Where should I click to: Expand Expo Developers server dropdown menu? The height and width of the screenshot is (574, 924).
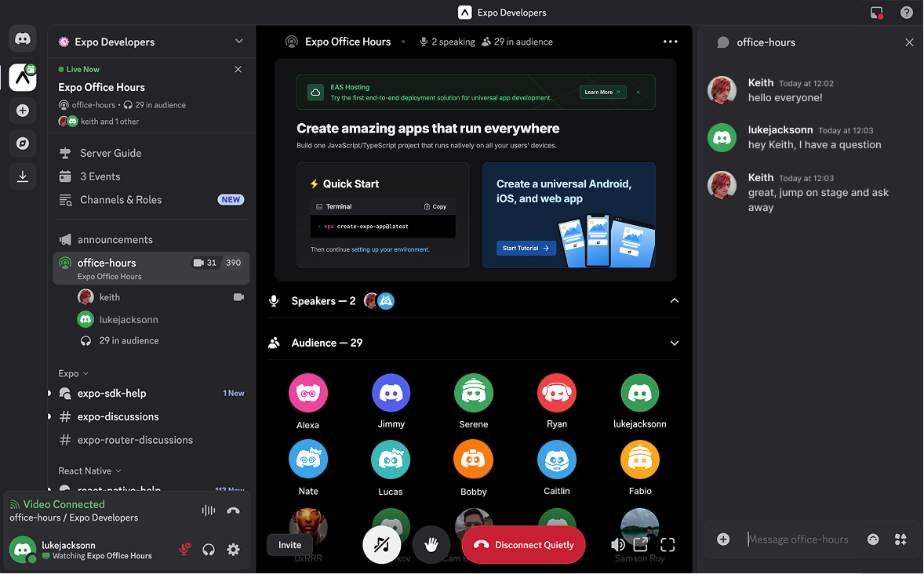coord(238,42)
